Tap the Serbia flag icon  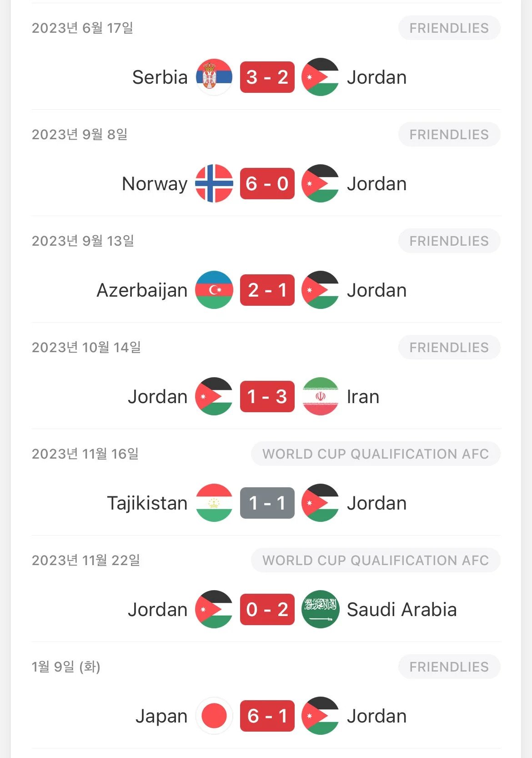tap(214, 77)
